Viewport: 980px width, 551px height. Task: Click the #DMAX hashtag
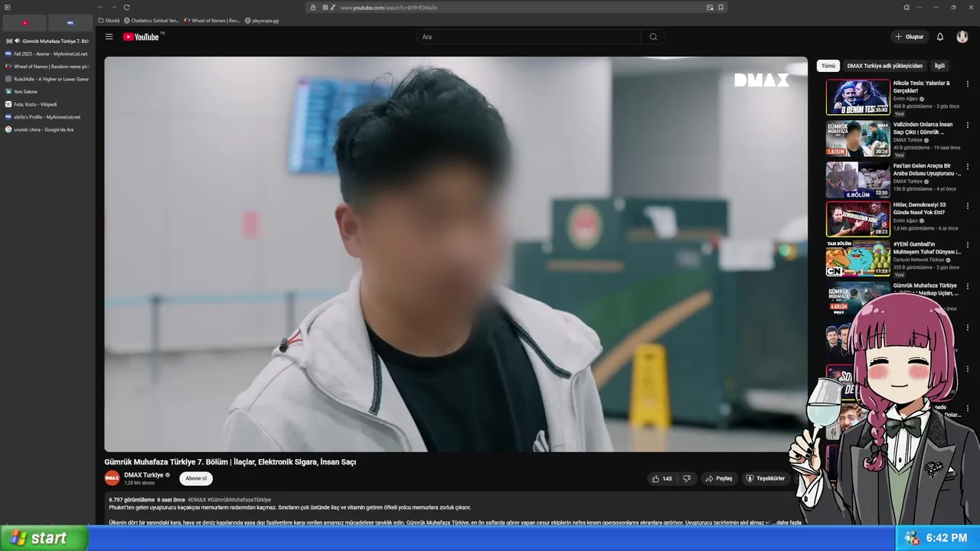pos(197,500)
